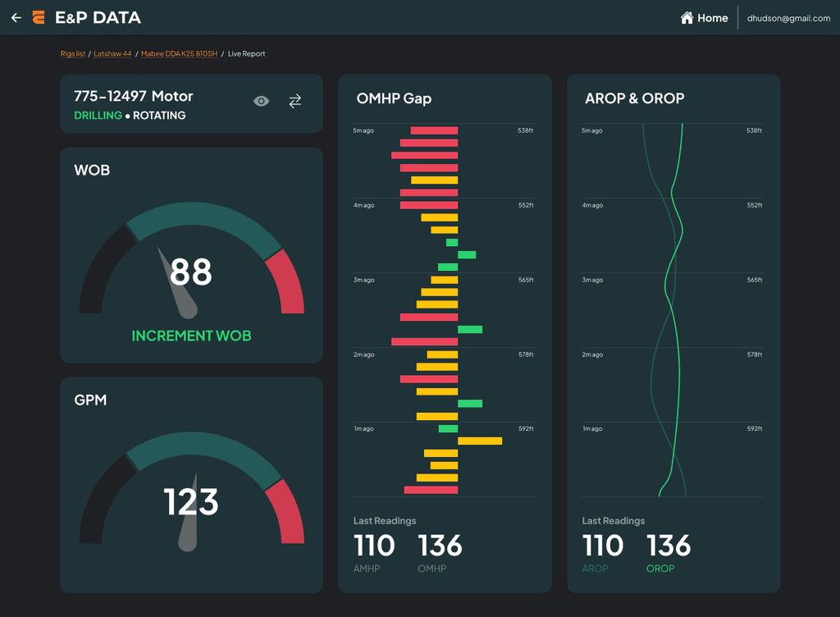The height and width of the screenshot is (617, 840).
Task: Click the 3m ago label in AROP & OROP chart
Action: click(592, 280)
